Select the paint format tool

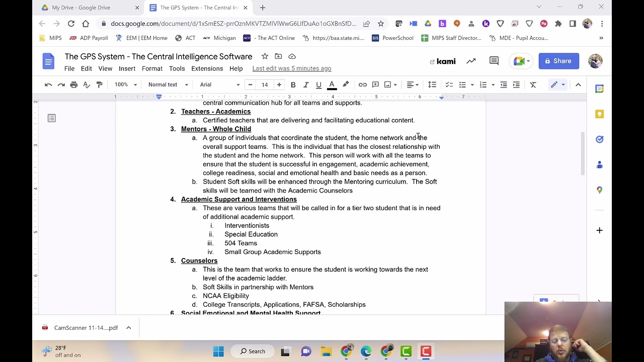[99, 84]
